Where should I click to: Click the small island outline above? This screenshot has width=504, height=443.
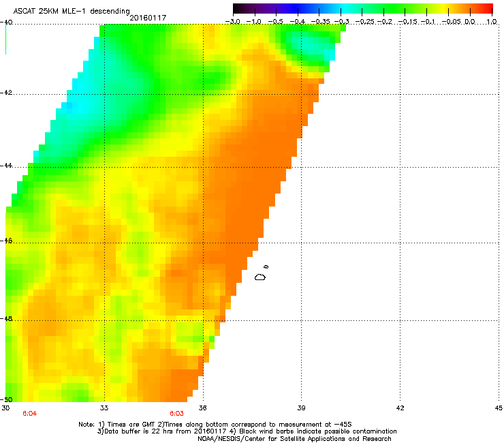[x=266, y=266]
